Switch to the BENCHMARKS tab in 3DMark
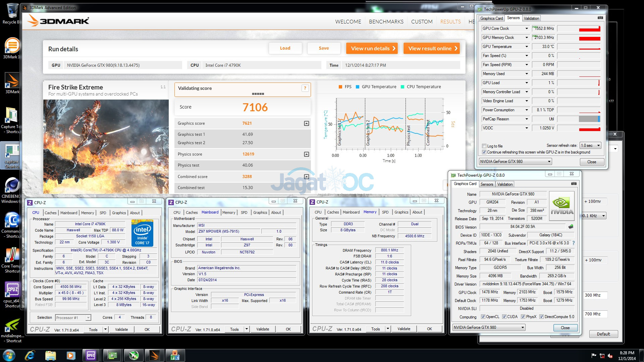Viewport: 644px width, 362px height. pyautogui.click(x=386, y=21)
